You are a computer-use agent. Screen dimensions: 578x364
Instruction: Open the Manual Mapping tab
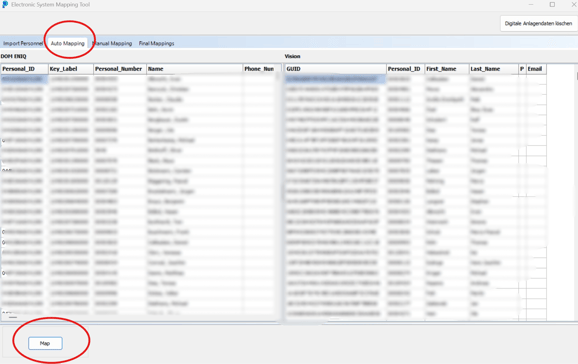point(112,43)
